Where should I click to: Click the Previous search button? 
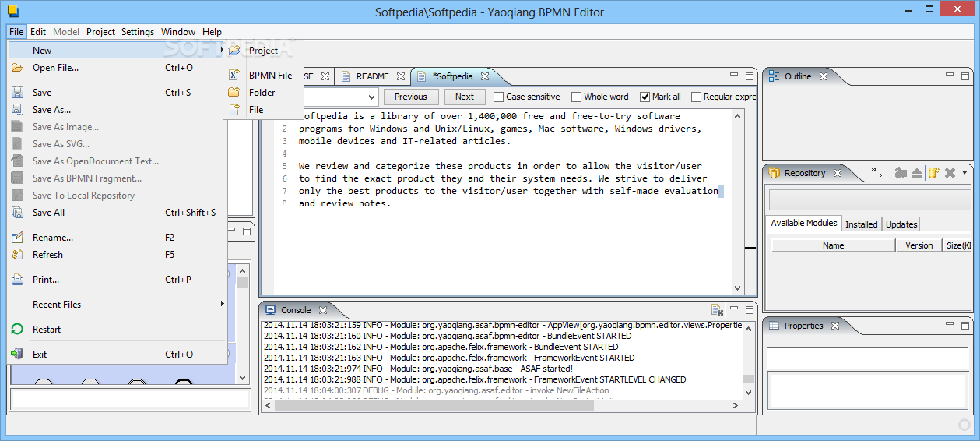(410, 97)
